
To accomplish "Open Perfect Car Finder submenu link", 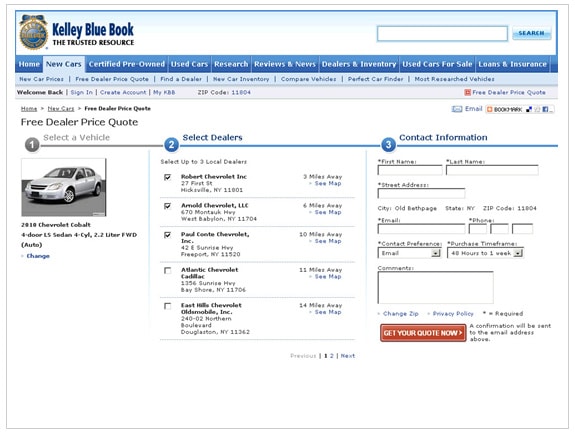I will click(376, 79).
